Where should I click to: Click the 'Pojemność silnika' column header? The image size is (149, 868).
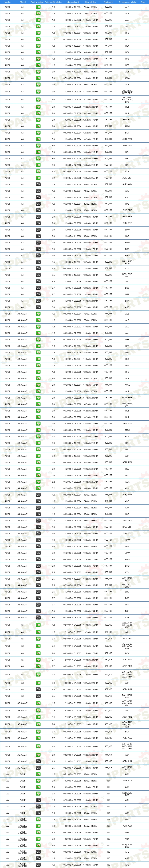(x=53, y=2)
